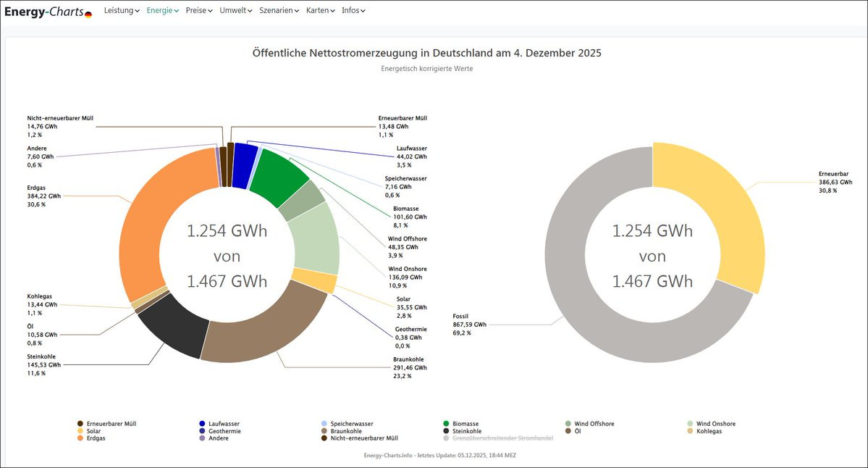The image size is (868, 468).
Task: Click the Energy-Charts logo with German flag
Action: click(48, 11)
